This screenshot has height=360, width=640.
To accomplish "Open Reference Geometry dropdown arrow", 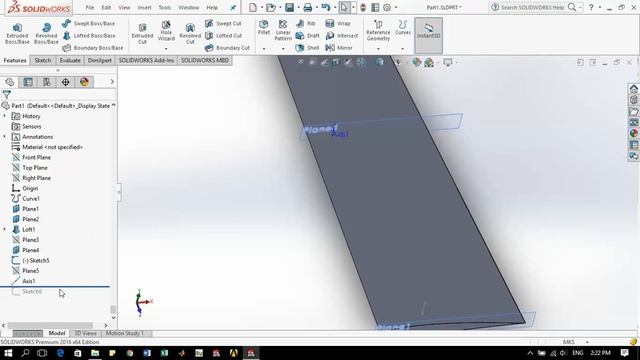I will (378, 49).
